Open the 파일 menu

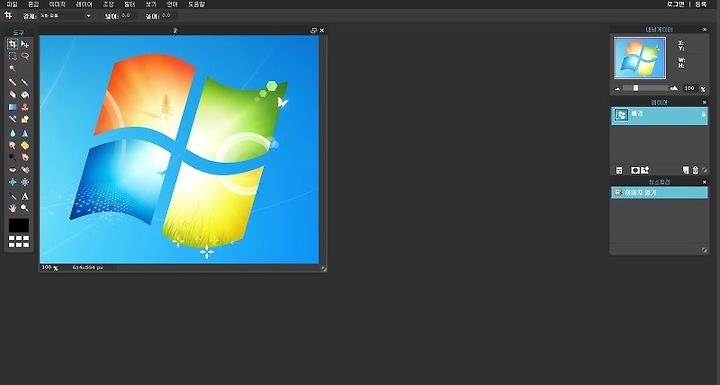coord(12,4)
